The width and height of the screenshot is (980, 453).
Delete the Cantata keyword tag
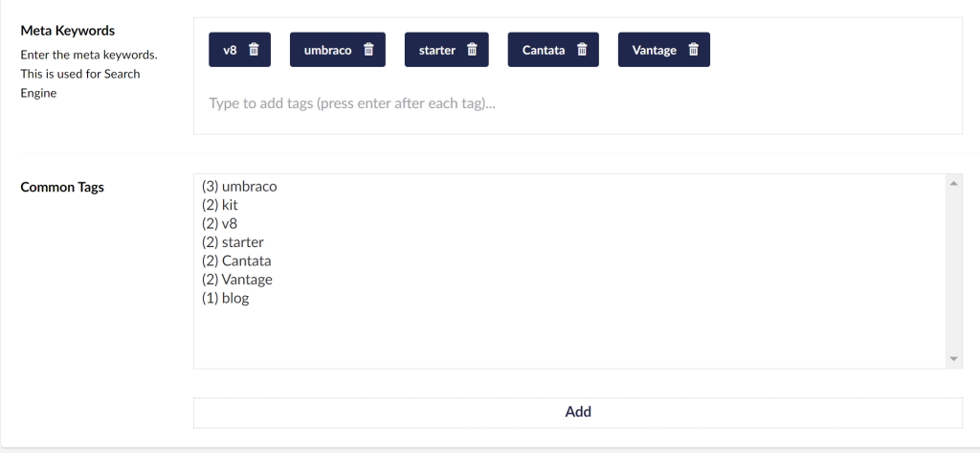tap(582, 51)
